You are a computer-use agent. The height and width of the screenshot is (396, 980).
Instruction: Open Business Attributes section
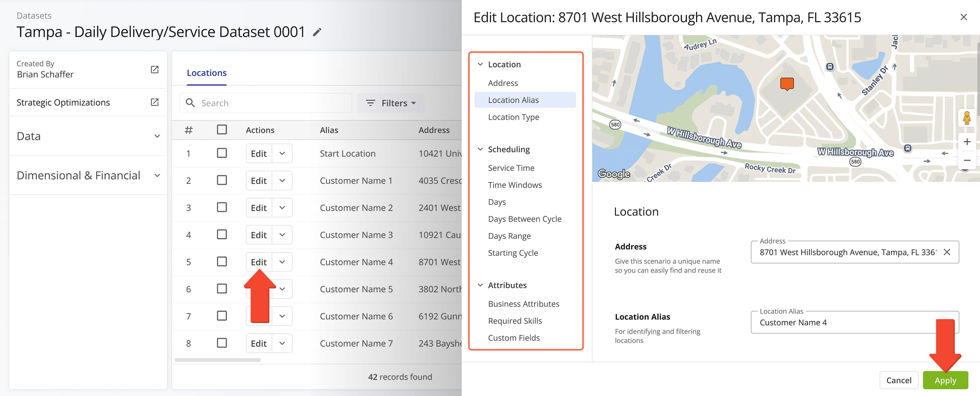point(523,304)
